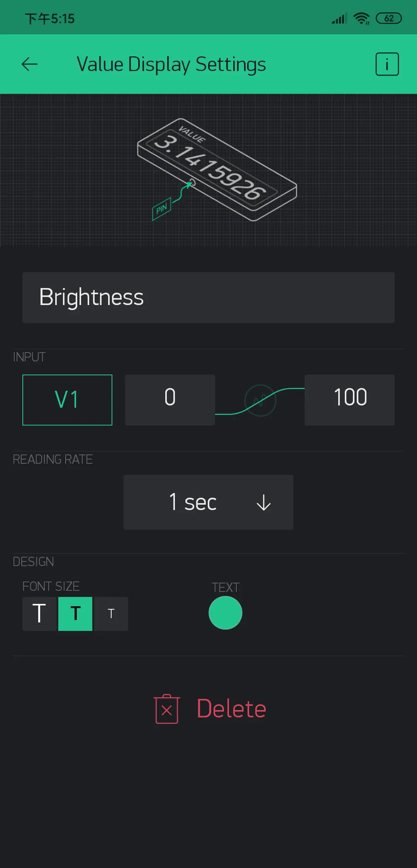Tap the PIN tag in the illustration
The width and height of the screenshot is (417, 868).
click(x=161, y=209)
